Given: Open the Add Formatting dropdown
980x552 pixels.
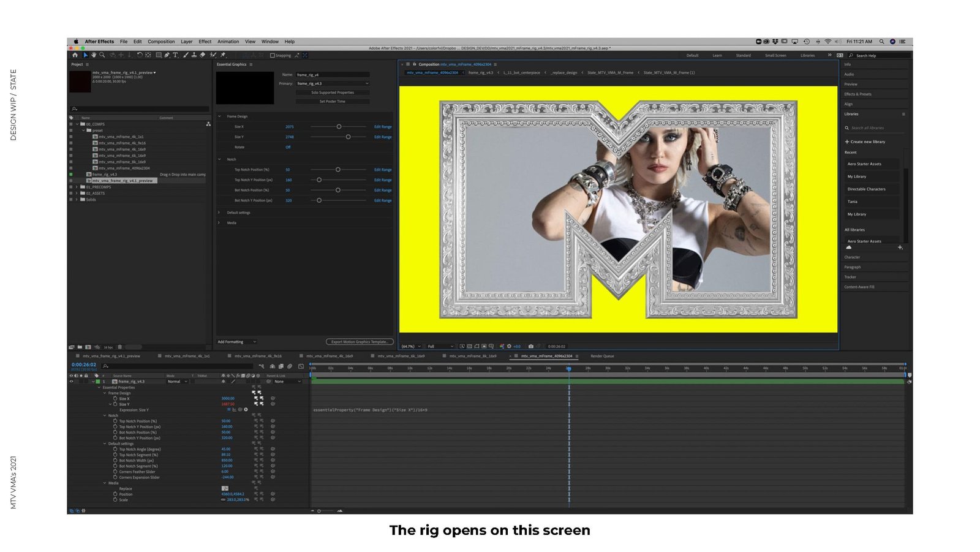Looking at the screenshot, I should click(237, 342).
